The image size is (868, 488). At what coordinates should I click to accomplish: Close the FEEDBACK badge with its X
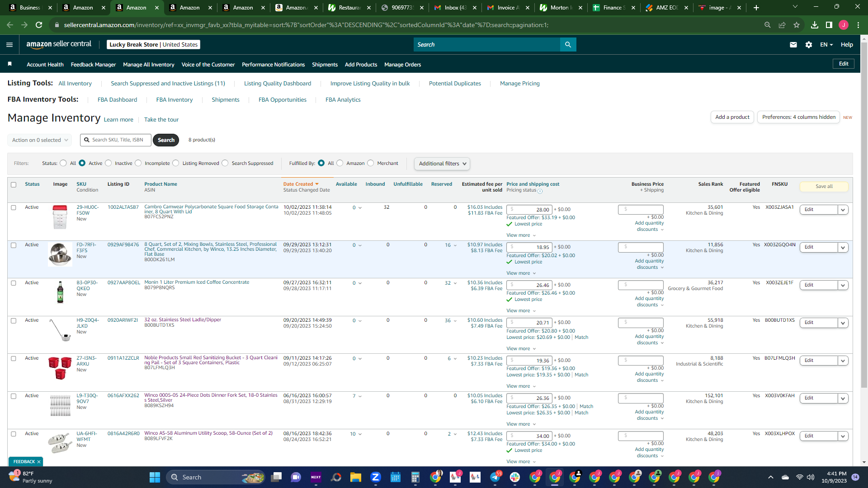tap(39, 462)
